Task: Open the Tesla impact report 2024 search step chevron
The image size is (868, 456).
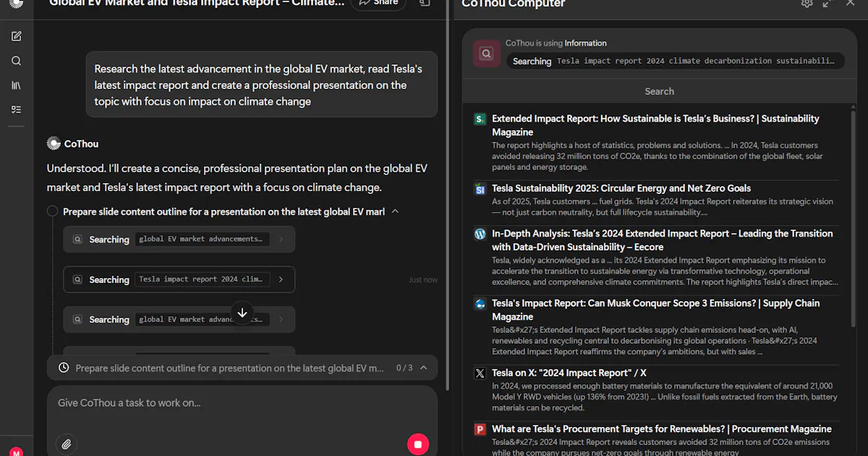Action: pyautogui.click(x=281, y=279)
